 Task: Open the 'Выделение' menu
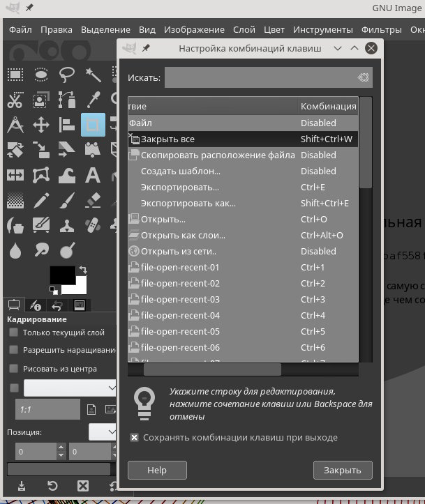coord(105,29)
